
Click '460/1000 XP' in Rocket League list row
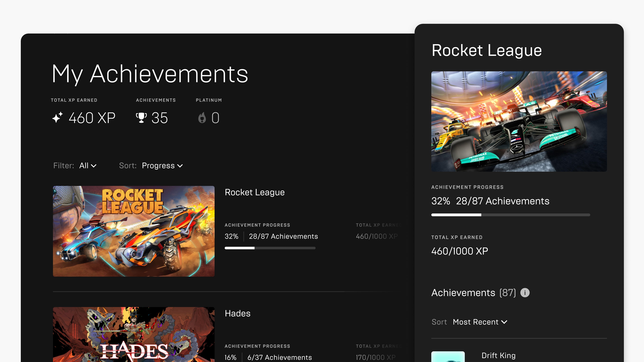point(377,236)
